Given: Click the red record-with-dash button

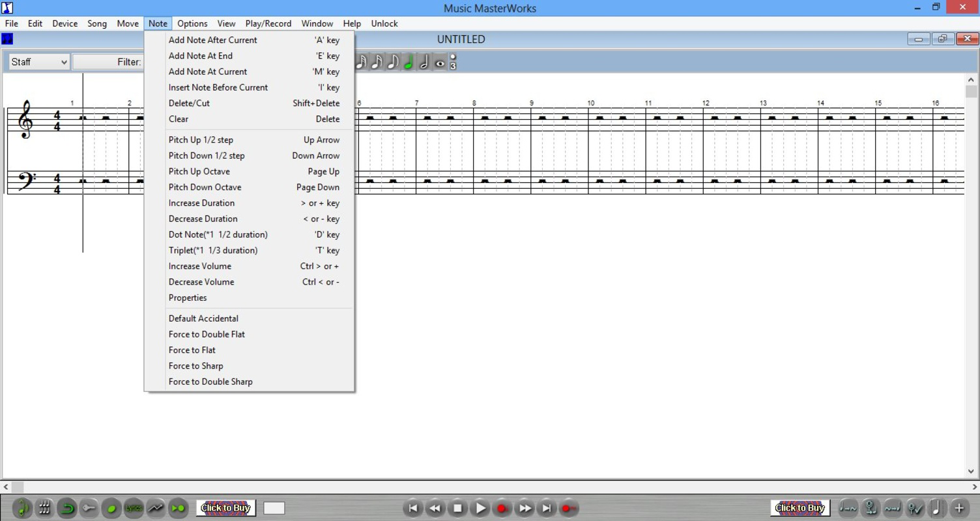Looking at the screenshot, I should [x=569, y=508].
